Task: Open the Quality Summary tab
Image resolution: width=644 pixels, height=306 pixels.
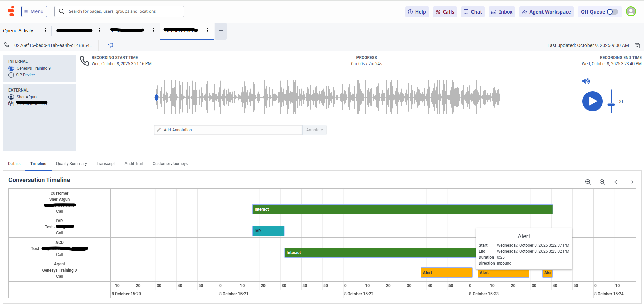Action: coord(71,164)
